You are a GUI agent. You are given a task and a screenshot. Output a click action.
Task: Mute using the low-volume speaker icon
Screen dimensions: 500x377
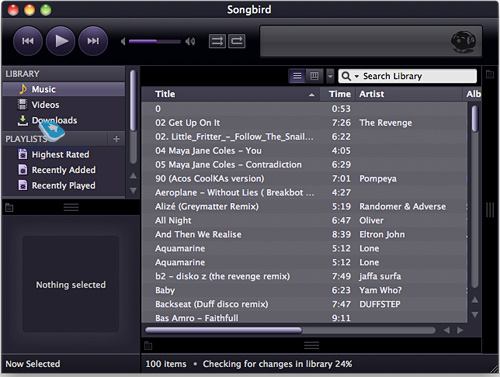[123, 41]
